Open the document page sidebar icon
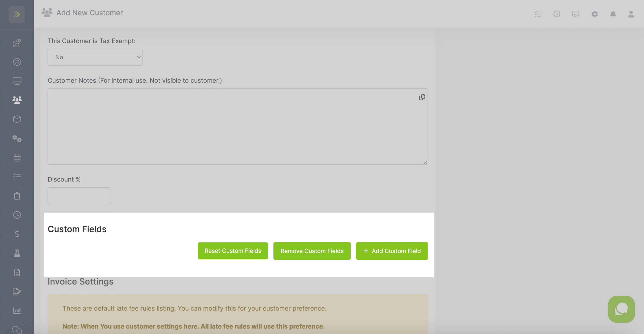This screenshot has height=334, width=644. click(x=17, y=272)
